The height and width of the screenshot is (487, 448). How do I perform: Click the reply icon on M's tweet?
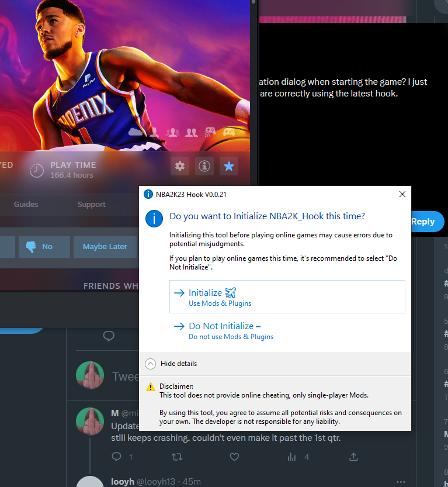pyautogui.click(x=116, y=457)
